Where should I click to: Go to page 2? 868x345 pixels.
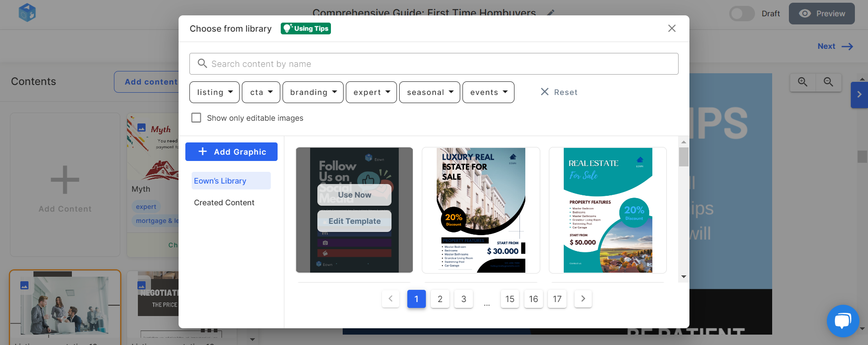440,299
